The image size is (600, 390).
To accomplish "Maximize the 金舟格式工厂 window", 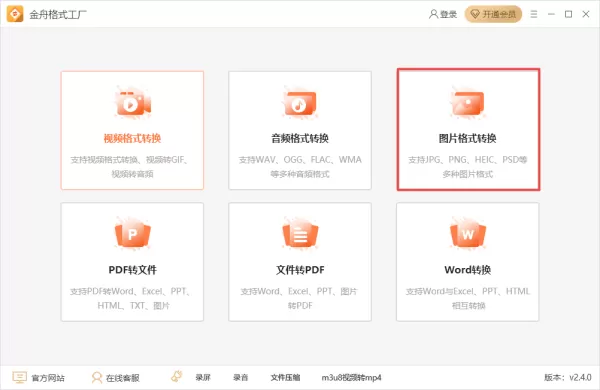I will [x=569, y=14].
